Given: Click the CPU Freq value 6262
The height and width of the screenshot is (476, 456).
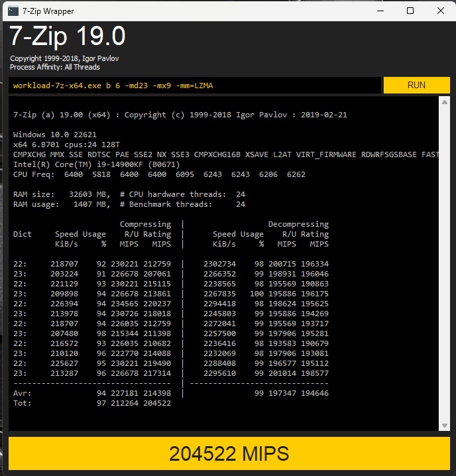Looking at the screenshot, I should coord(296,174).
